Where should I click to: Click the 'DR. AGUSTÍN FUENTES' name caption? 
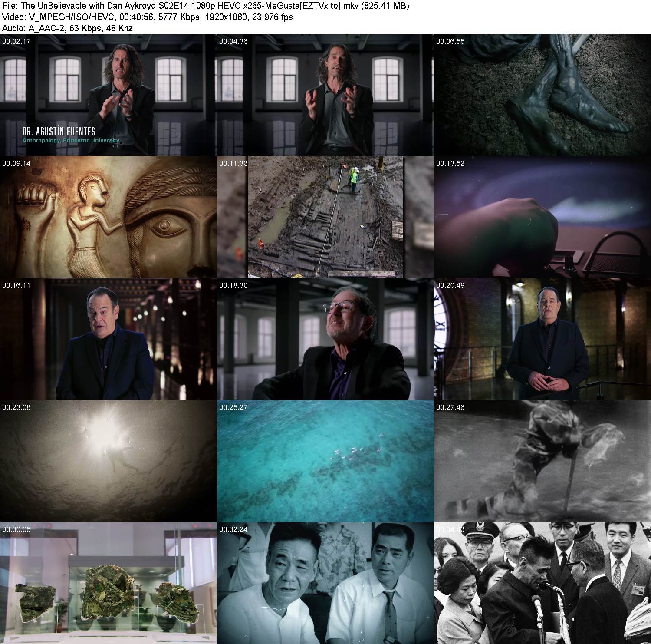coord(59,131)
